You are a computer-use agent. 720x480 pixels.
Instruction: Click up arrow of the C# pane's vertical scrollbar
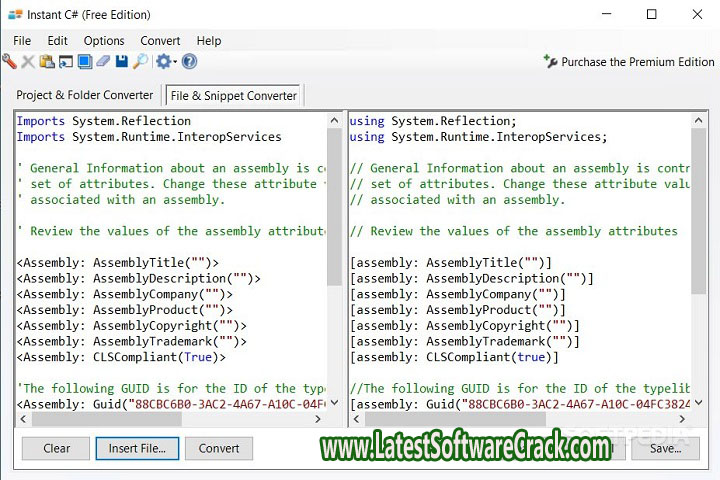(x=698, y=121)
